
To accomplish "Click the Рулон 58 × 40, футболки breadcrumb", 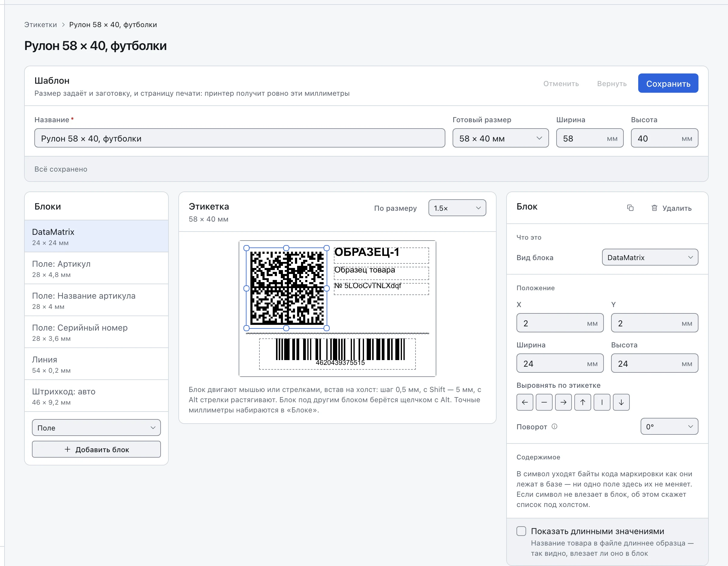I will 113,25.
